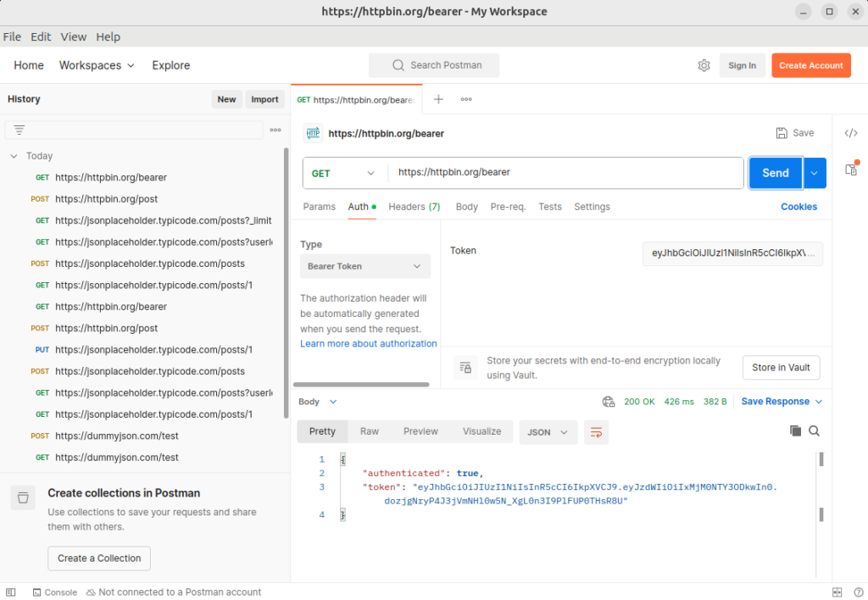Switch to the Pre-req. tab
The height and width of the screenshot is (600, 868).
[x=508, y=207]
